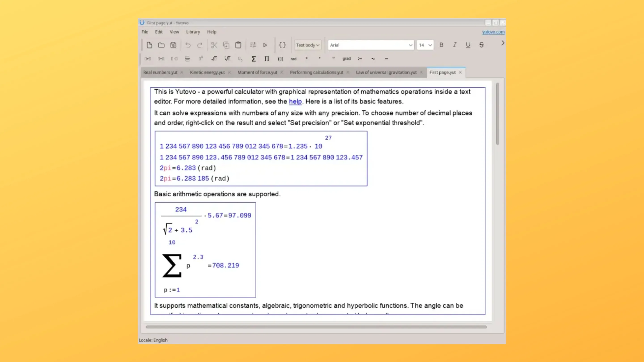
Task: Toggle strikethrough formatting
Action: click(x=481, y=45)
